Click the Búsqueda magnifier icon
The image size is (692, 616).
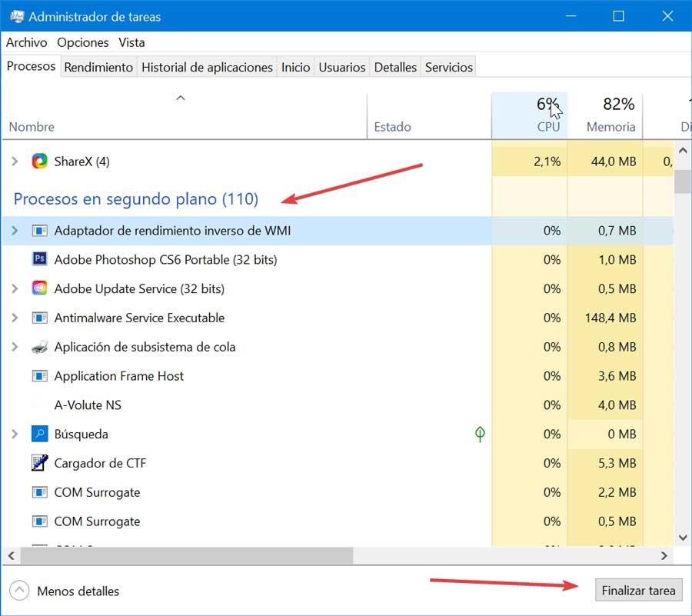(x=39, y=434)
